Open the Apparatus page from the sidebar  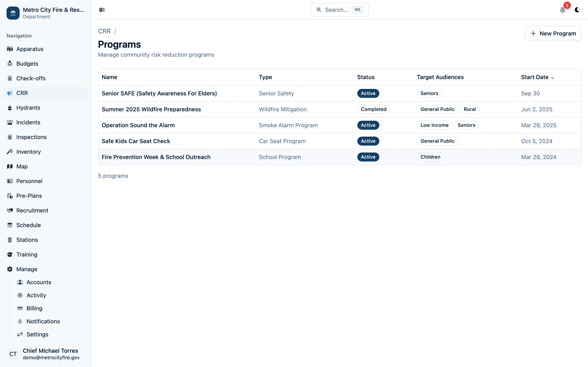click(x=30, y=49)
